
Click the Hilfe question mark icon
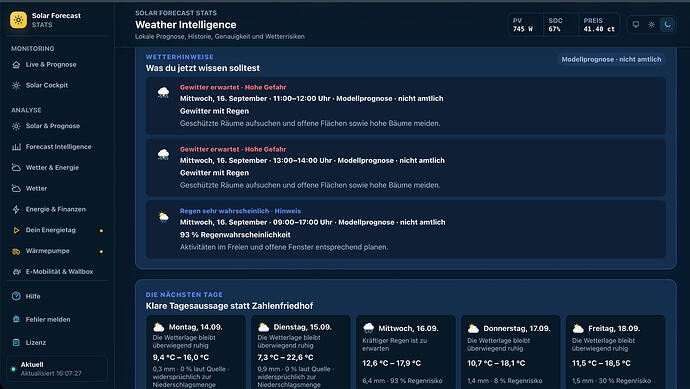[x=16, y=296]
